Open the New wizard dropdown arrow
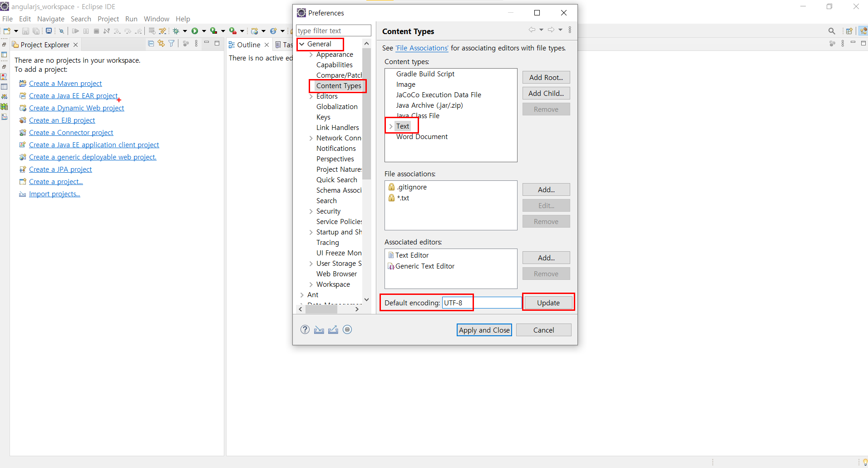This screenshot has height=468, width=868. tap(16, 31)
